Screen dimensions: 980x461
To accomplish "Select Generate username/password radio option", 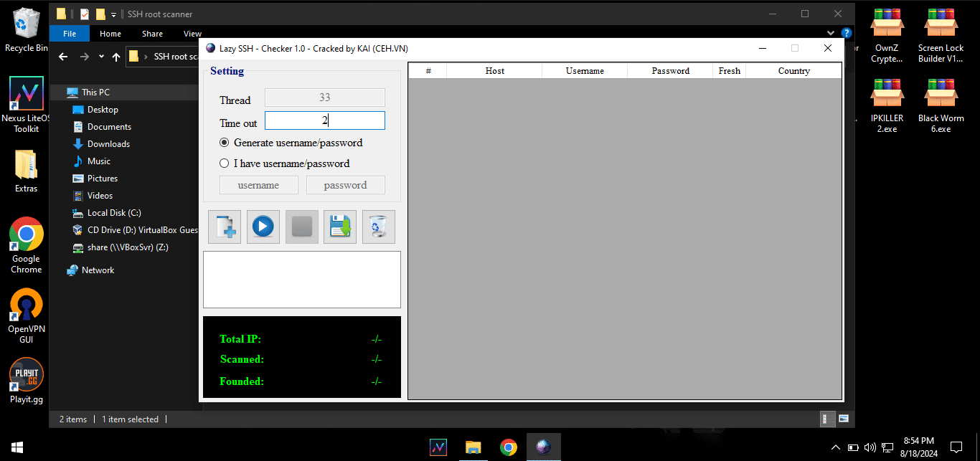I will (x=291, y=143).
